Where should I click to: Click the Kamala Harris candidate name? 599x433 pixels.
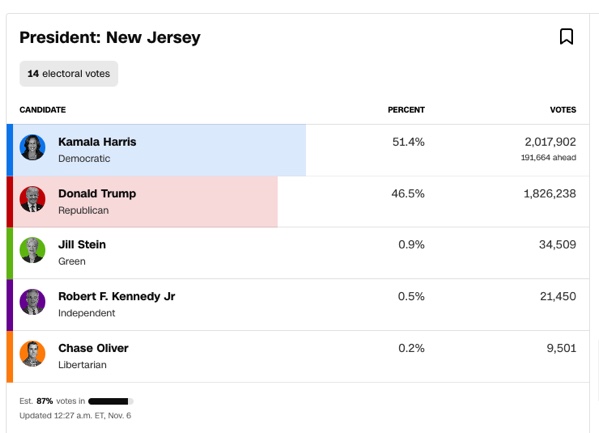click(x=97, y=142)
